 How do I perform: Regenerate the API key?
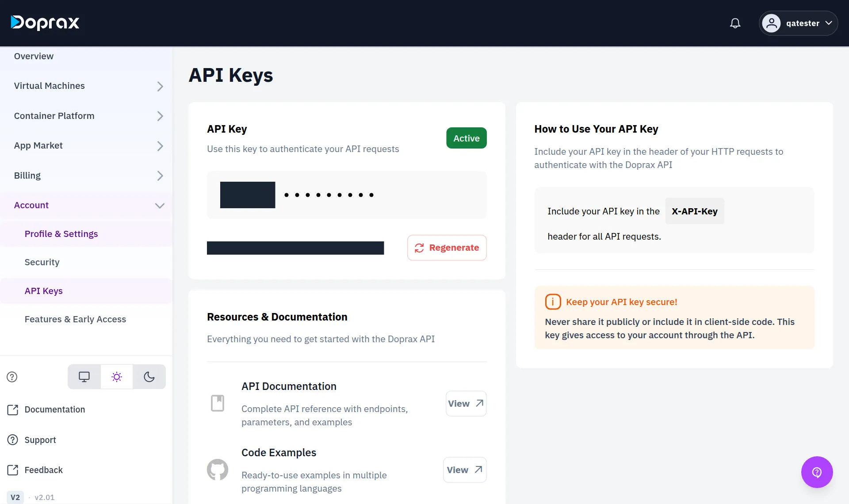pyautogui.click(x=447, y=248)
